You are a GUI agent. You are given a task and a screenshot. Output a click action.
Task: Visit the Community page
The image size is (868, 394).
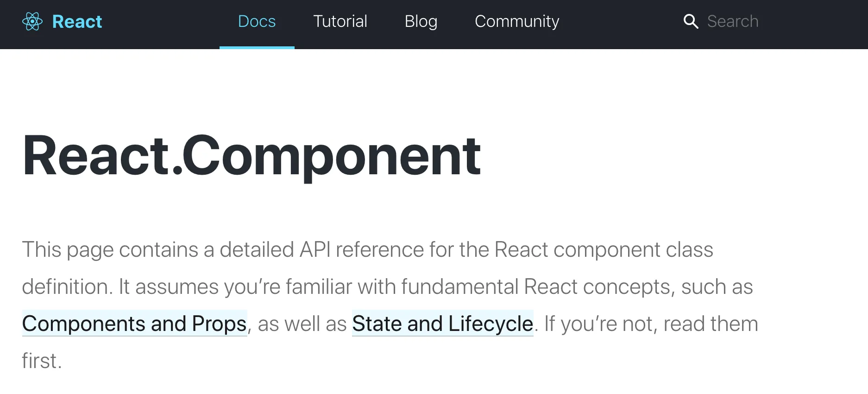pos(517,21)
